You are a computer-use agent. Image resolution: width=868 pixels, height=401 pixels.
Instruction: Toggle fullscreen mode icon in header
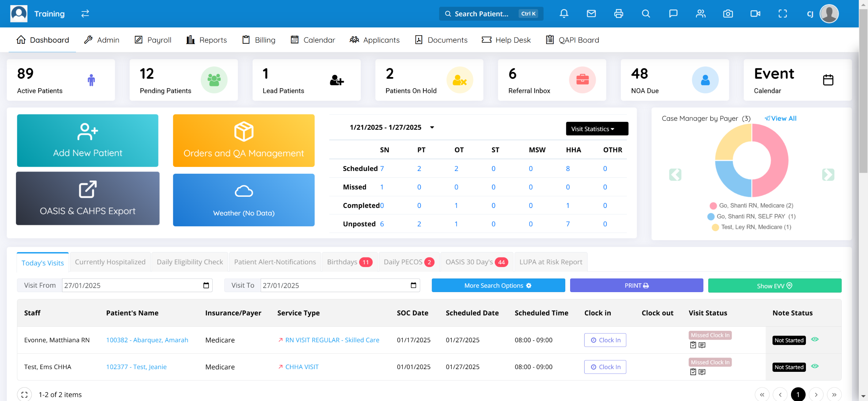click(783, 14)
